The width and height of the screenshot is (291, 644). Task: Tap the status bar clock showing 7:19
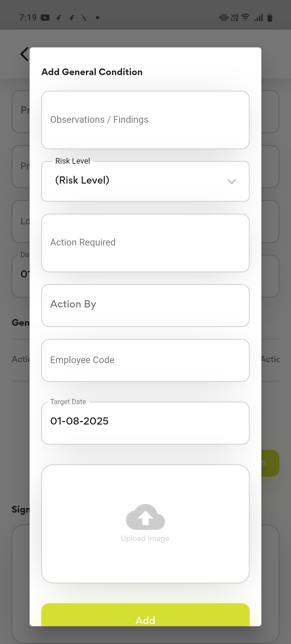point(28,17)
